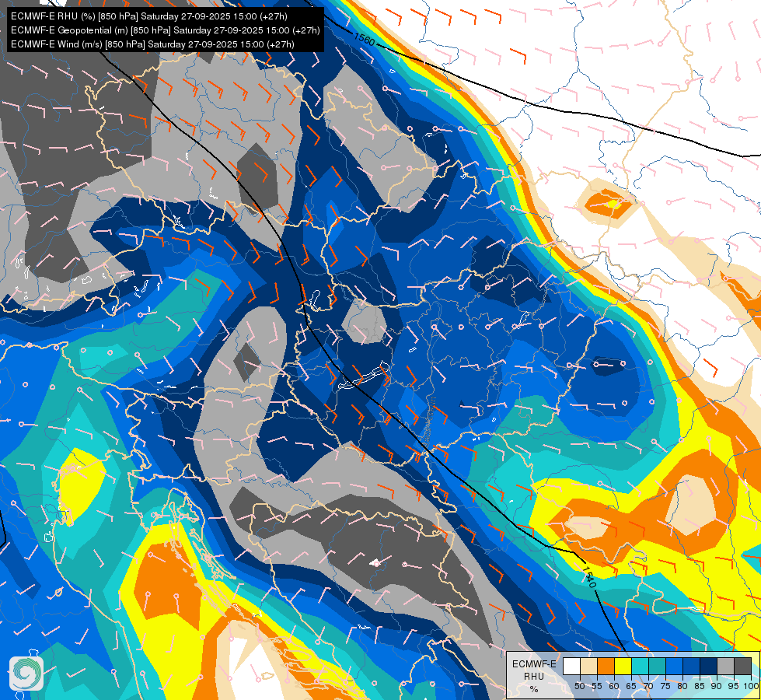Click the light gray 90–95% legend swatch
The height and width of the screenshot is (700, 761).
tap(725, 666)
